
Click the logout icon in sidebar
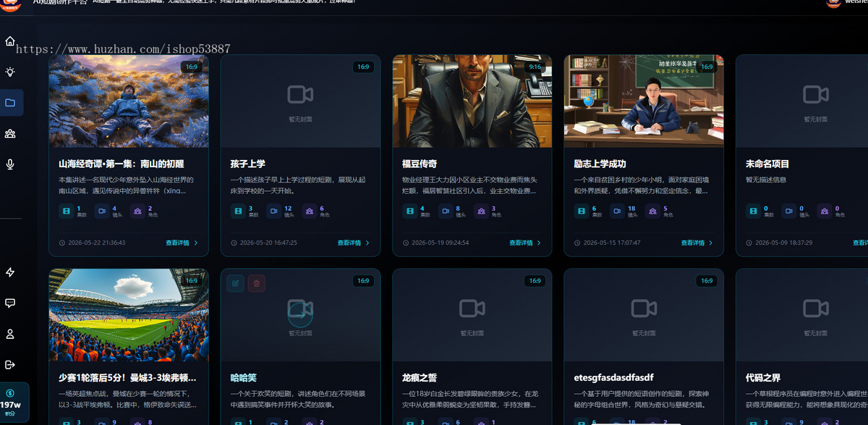click(10, 364)
